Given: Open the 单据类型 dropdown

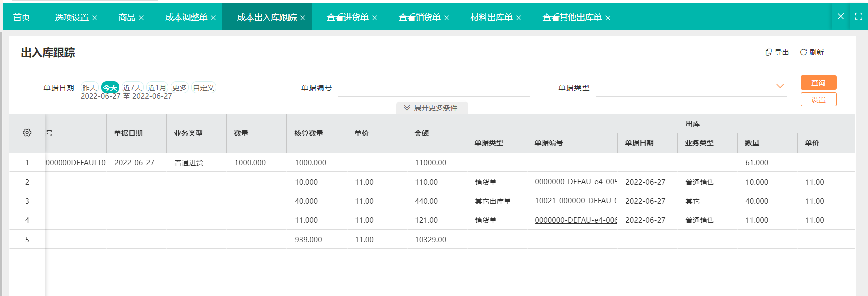Looking at the screenshot, I should (x=780, y=86).
